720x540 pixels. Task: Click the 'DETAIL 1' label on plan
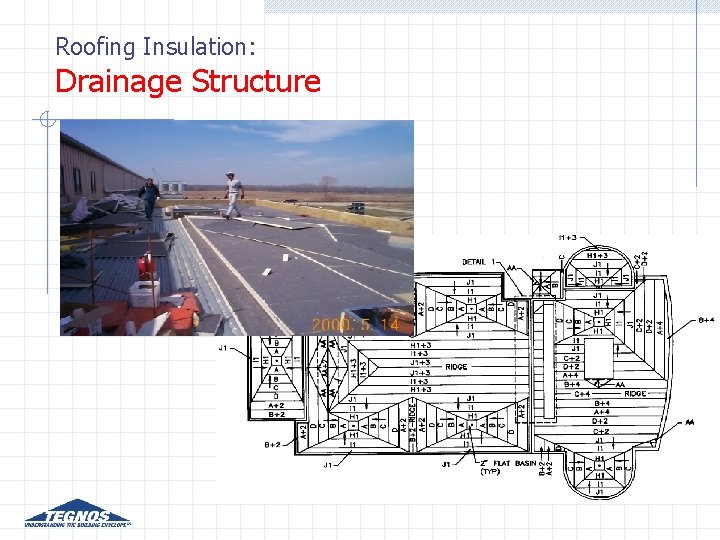click(479, 262)
